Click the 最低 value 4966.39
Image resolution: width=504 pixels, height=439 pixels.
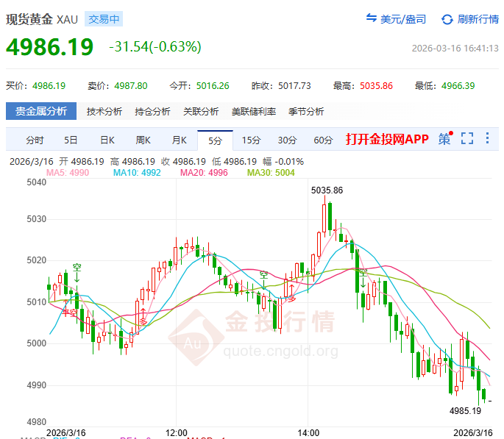click(x=458, y=86)
